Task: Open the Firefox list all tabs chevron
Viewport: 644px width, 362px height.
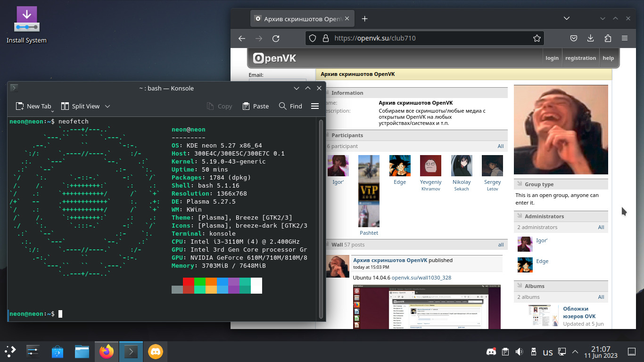Action: click(567, 18)
